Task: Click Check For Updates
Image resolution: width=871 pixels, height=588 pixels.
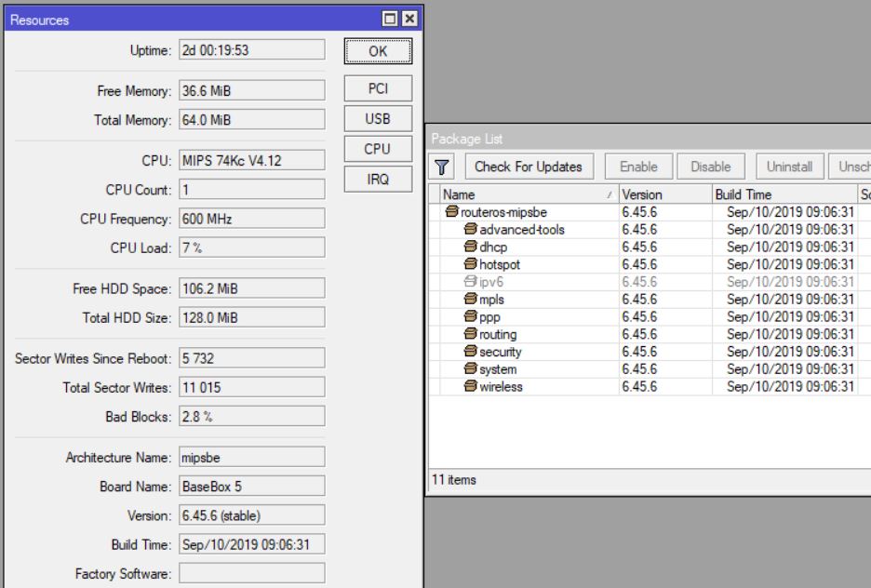Action: [529, 167]
